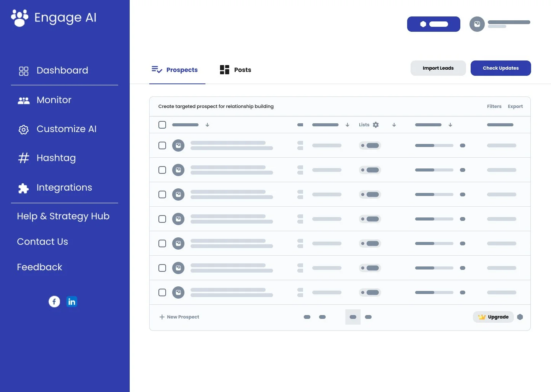
Task: Open fifth row list tag pill
Action: 370,243
